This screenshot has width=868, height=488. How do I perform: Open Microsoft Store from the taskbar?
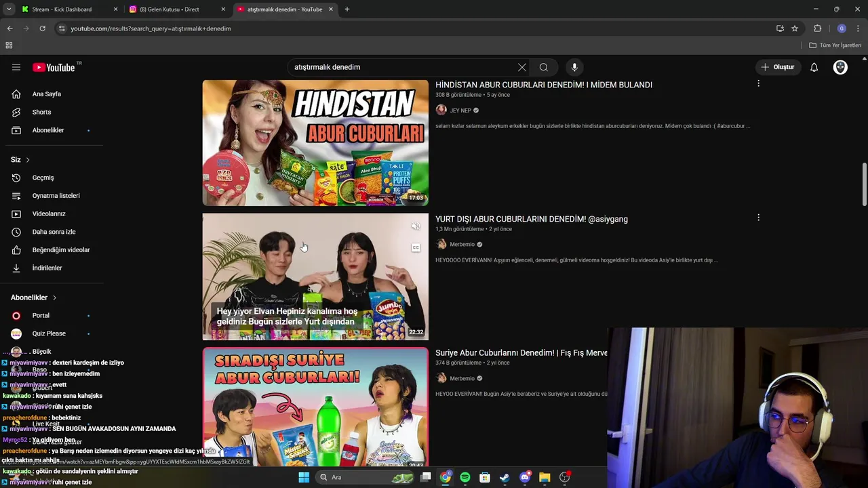[485, 477]
